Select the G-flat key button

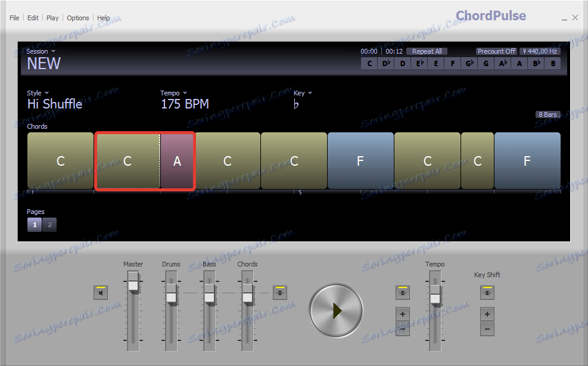click(x=469, y=63)
